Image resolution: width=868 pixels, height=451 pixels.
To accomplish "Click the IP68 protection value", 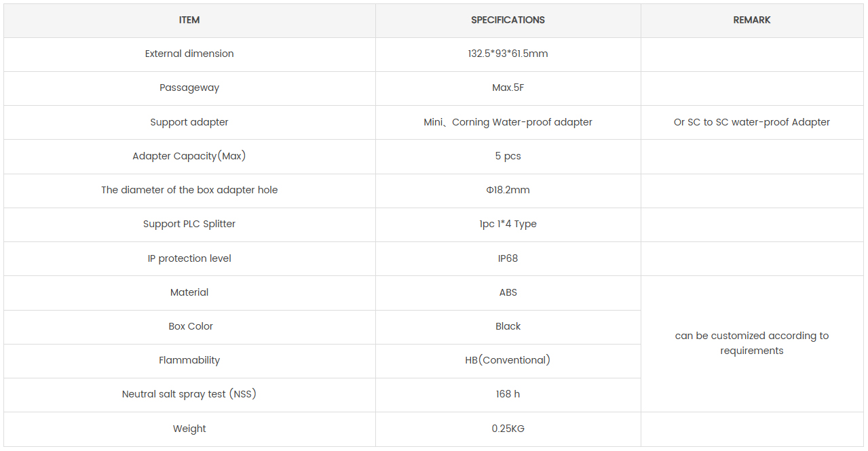I will pos(508,258).
